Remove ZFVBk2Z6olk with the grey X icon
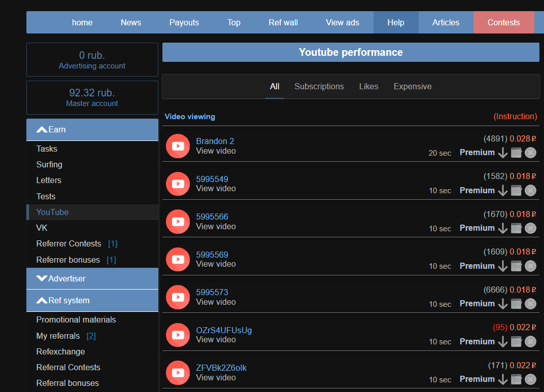The height and width of the screenshot is (392, 544). click(x=530, y=379)
